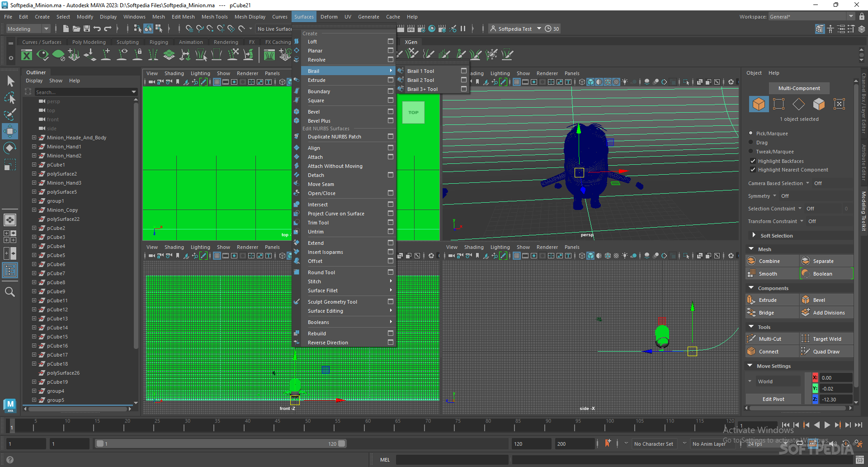Choose the Move tool in toolbox
The width and height of the screenshot is (868, 467).
click(10, 131)
